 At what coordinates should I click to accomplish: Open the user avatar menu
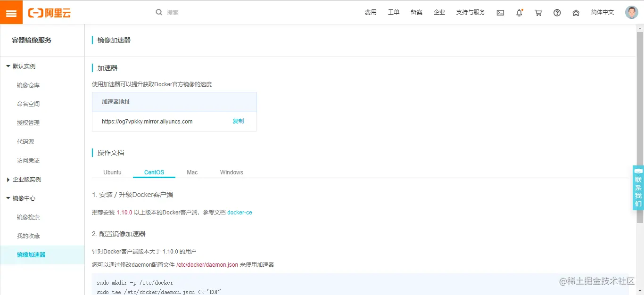click(631, 12)
